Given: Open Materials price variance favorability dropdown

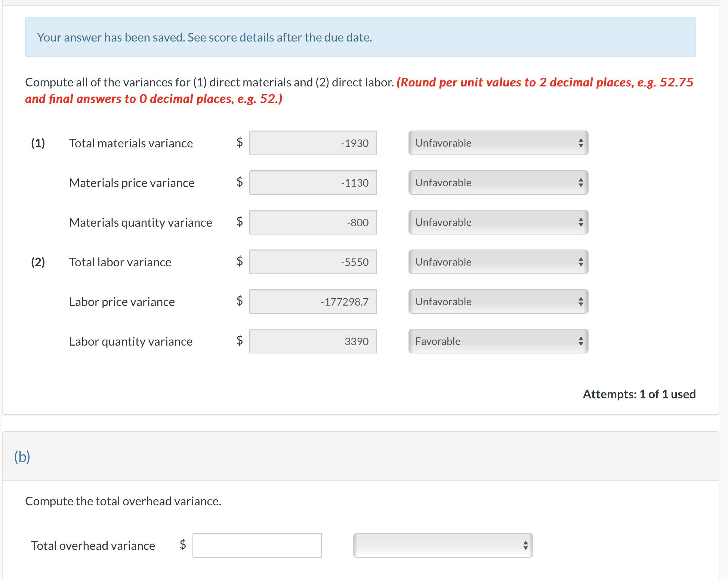Looking at the screenshot, I should 498,183.
